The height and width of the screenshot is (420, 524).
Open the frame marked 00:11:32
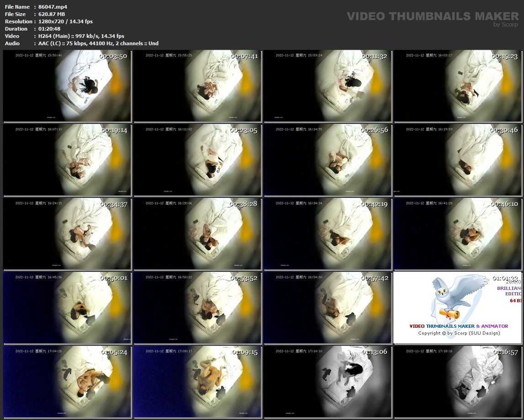pyautogui.click(x=328, y=86)
